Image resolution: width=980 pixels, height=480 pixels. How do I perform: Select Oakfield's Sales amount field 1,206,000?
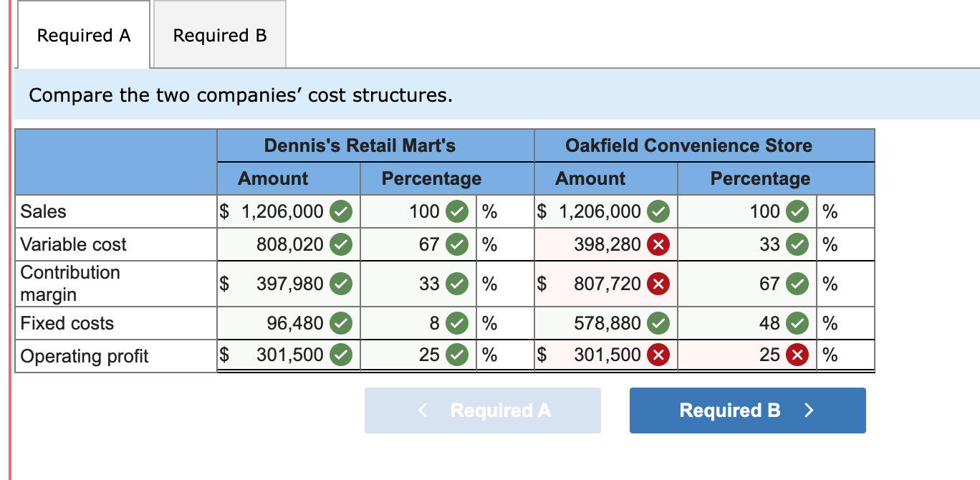(x=605, y=211)
